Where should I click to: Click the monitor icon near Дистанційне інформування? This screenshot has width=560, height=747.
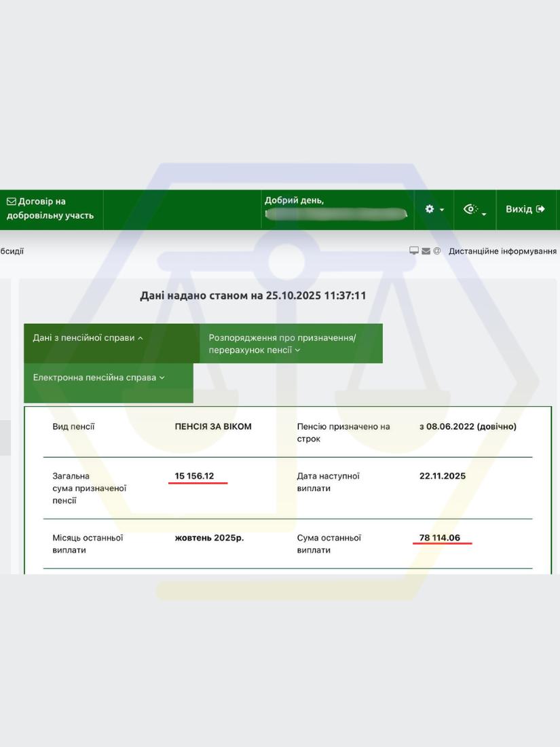point(414,251)
